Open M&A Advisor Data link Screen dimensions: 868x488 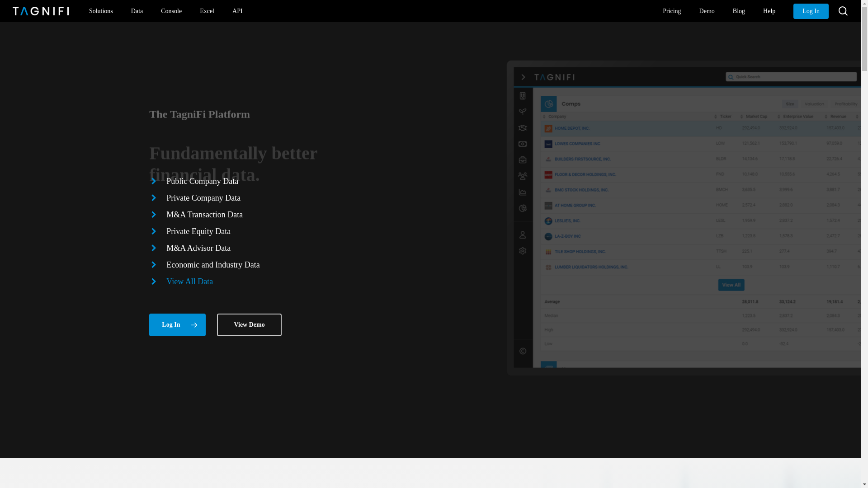[198, 248]
